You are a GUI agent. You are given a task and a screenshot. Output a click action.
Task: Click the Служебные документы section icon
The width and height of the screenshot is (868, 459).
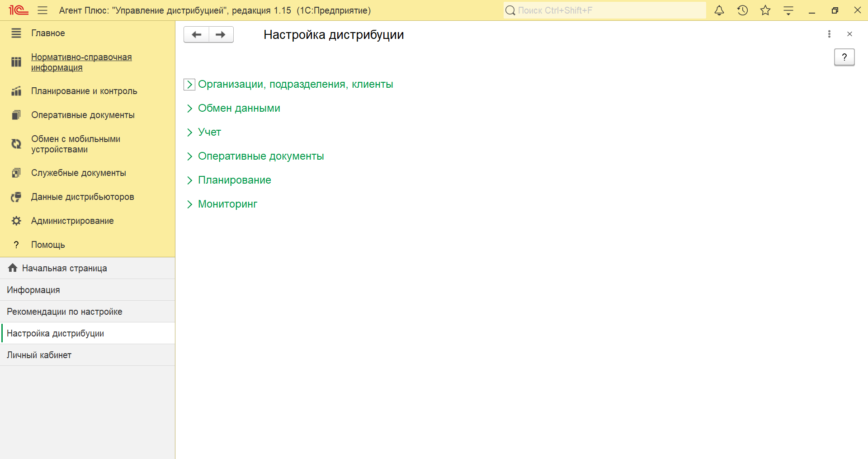16,173
